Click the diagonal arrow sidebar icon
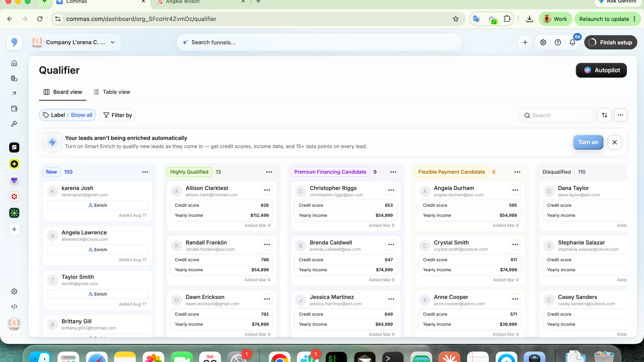This screenshot has height=362, width=644. (14, 93)
